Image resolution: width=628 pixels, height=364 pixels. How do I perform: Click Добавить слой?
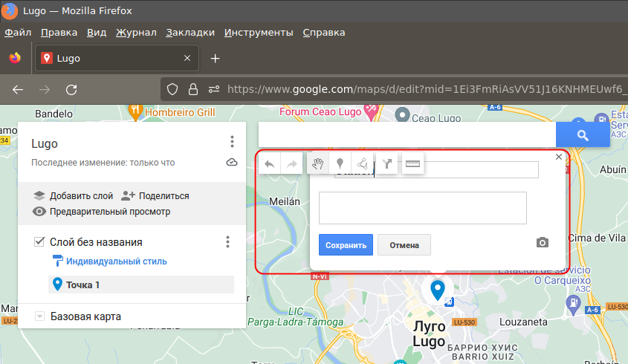[x=73, y=196]
